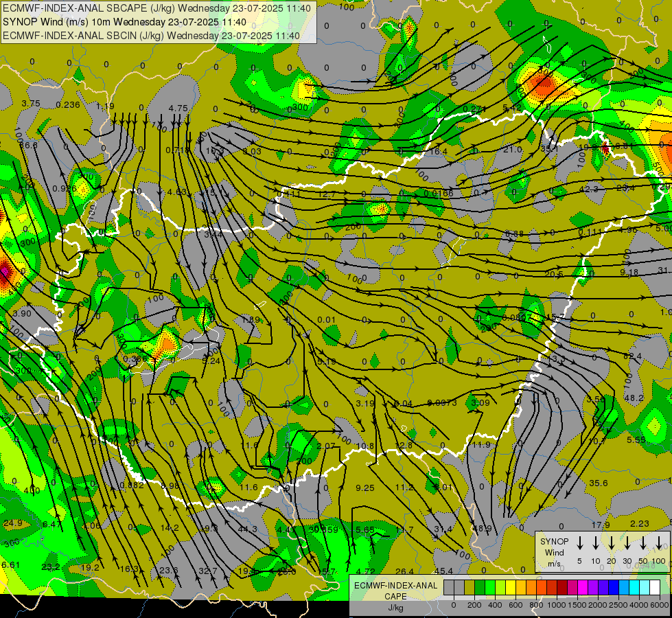Click the '2500' tick label in CAPE legend
Image resolution: width=672 pixels, height=618 pixels.
[618, 605]
